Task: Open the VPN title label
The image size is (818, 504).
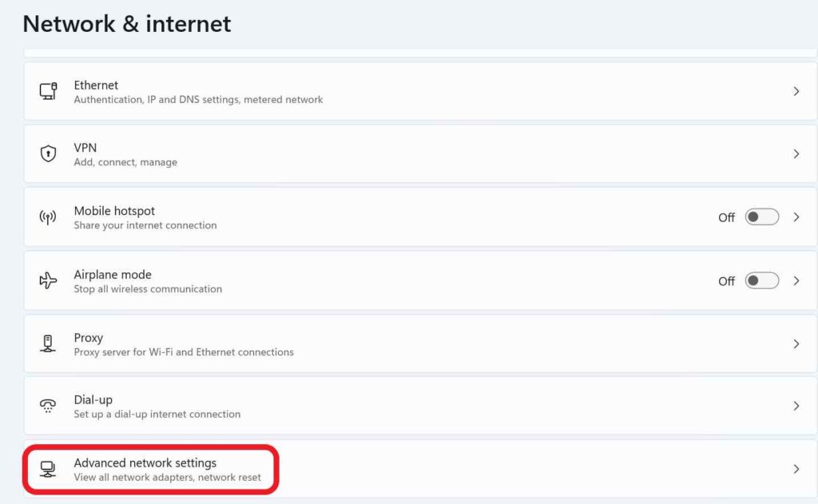Action: (85, 148)
